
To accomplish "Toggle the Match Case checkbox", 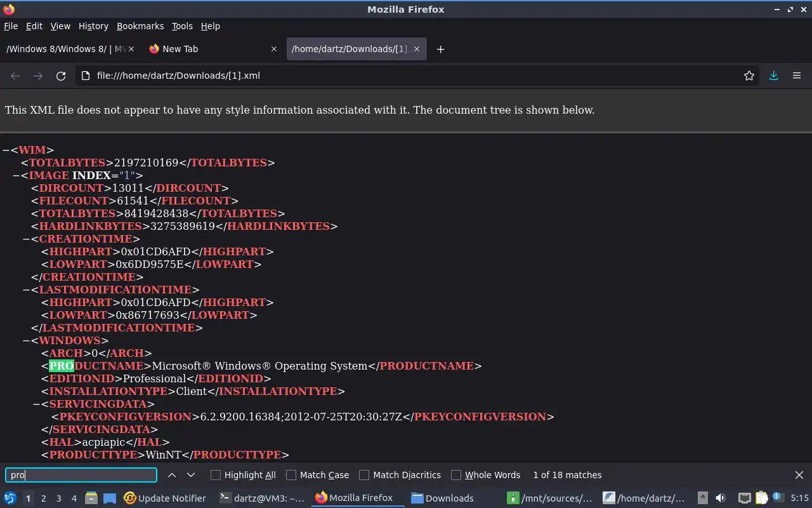I will [291, 475].
